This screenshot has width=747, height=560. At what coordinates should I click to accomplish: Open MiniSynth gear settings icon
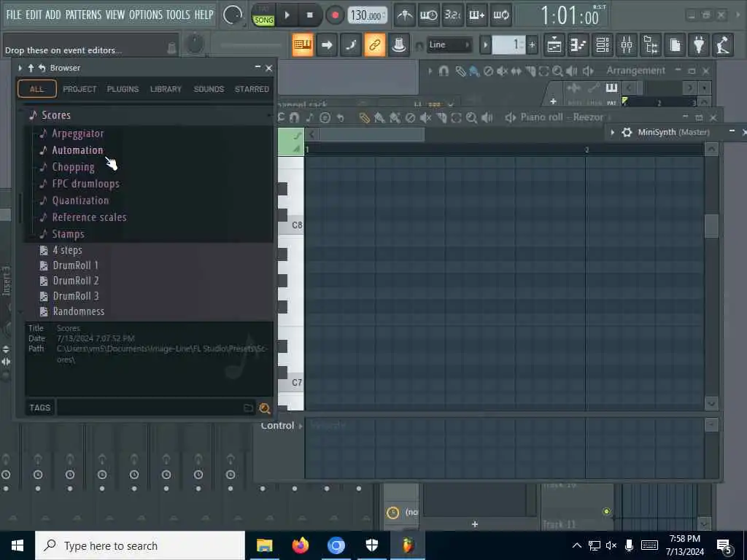(x=627, y=133)
